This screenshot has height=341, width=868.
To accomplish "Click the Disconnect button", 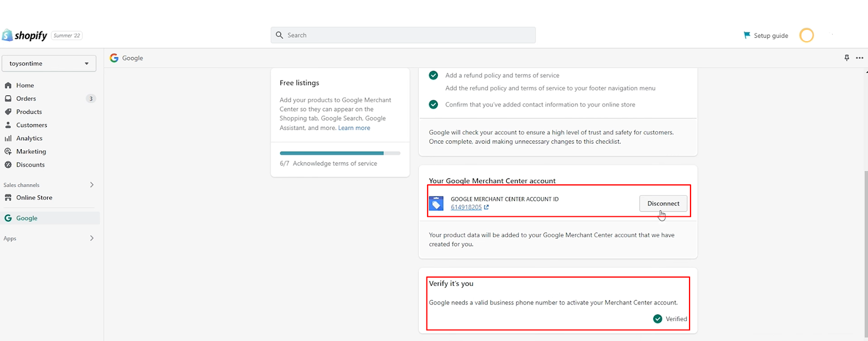I will pyautogui.click(x=663, y=203).
